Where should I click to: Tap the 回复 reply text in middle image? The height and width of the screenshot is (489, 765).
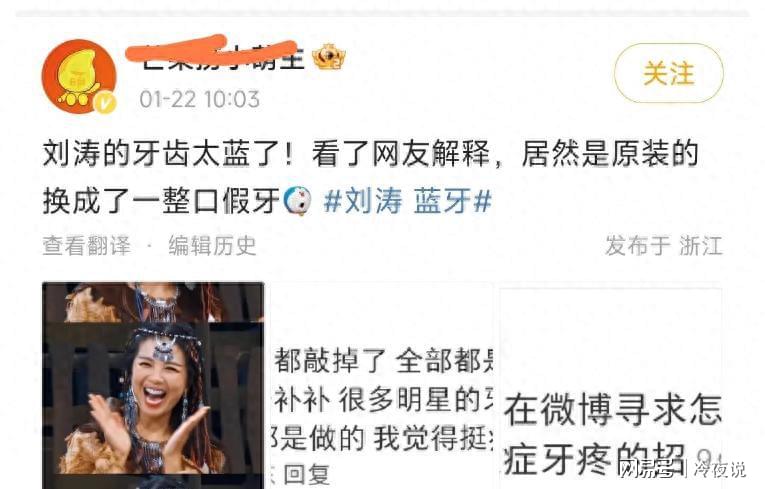[x=306, y=474]
